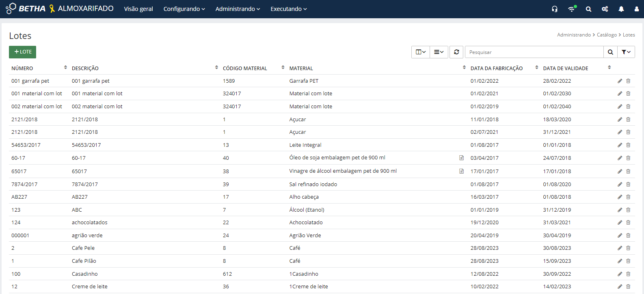Screen dimensions: 644x294
Task: Delete the 54653/2017 Leite Integral lot
Action: pyautogui.click(x=628, y=145)
